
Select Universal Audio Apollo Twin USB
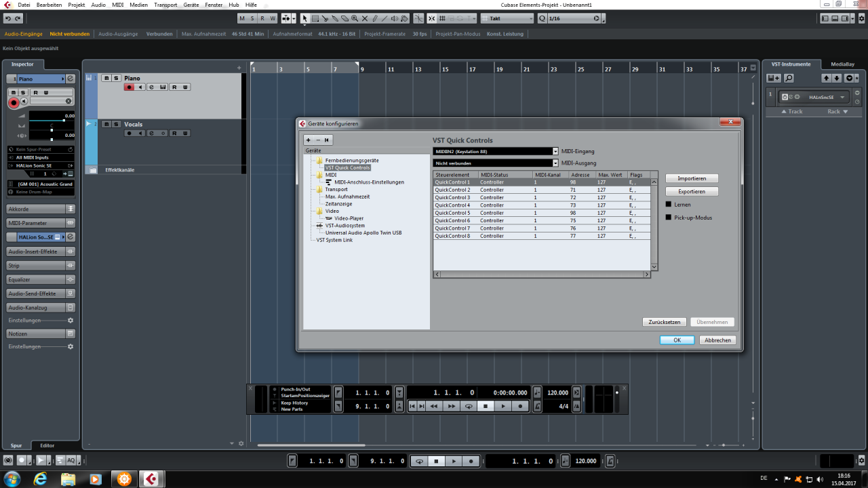click(363, 232)
